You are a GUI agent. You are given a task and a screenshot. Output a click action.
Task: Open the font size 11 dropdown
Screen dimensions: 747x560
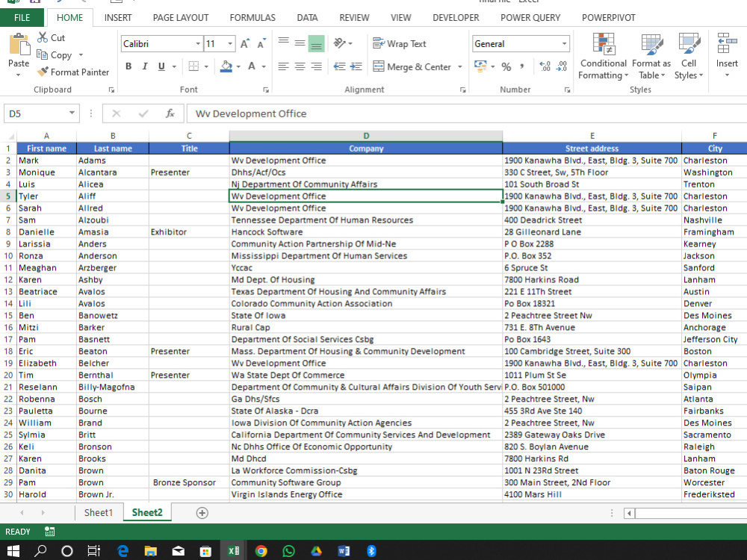(x=230, y=44)
